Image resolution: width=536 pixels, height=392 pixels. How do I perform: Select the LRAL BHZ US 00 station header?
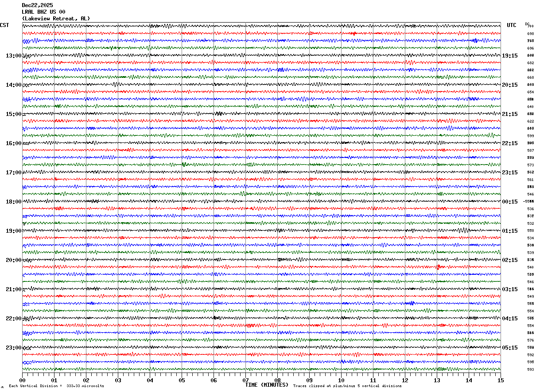click(43, 12)
